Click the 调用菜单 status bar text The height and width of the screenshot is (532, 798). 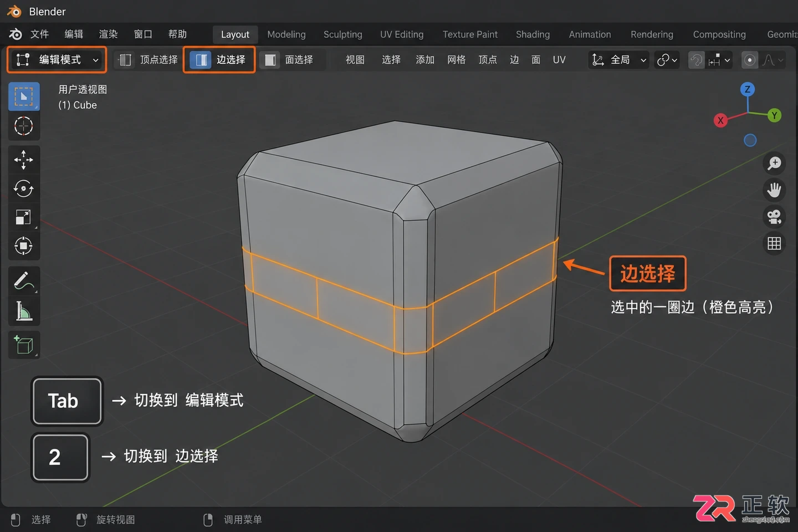(243, 520)
